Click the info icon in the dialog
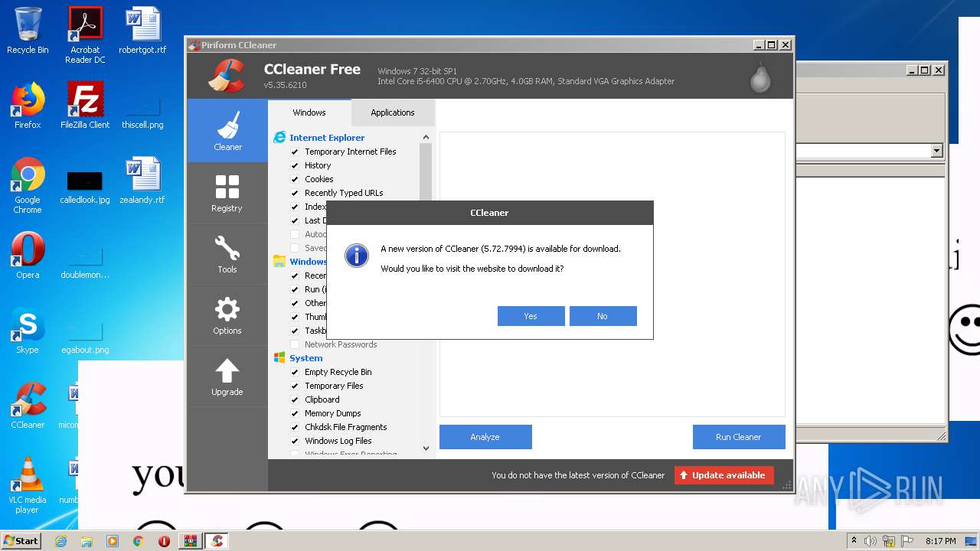Viewport: 980px width, 551px height. coord(357,256)
